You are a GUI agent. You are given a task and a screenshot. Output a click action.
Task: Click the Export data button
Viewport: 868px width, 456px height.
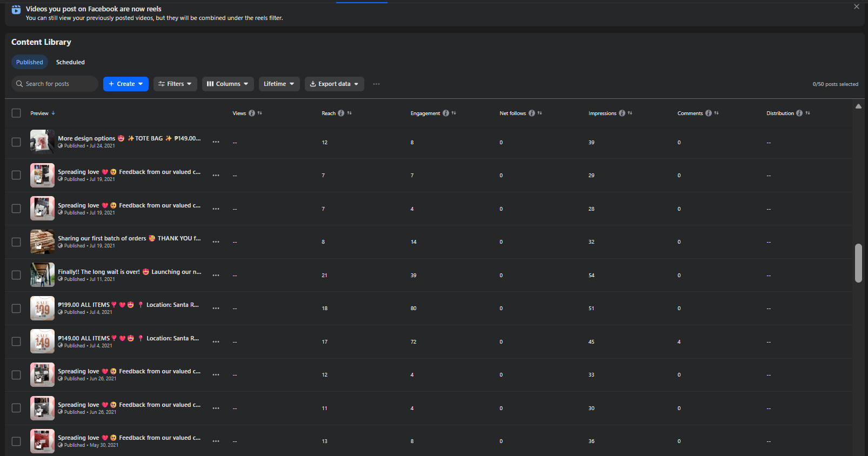334,84
